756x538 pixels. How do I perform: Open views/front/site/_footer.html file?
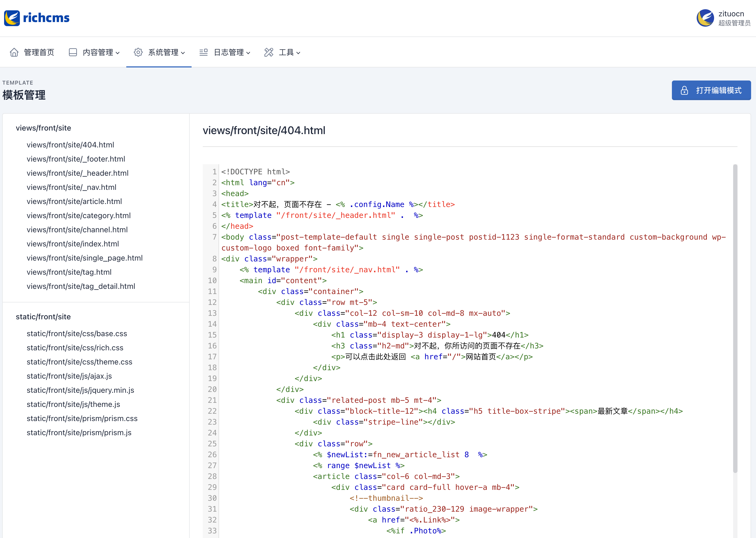(x=76, y=159)
